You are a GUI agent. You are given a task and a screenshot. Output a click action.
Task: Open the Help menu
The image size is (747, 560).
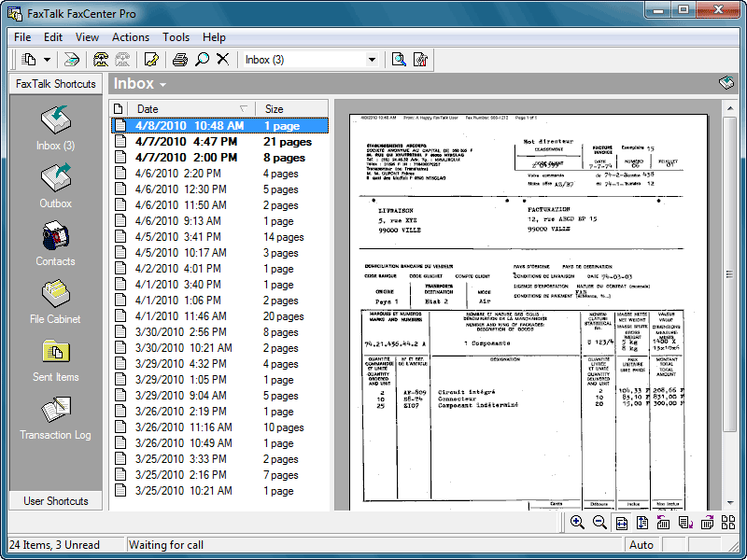(x=214, y=37)
